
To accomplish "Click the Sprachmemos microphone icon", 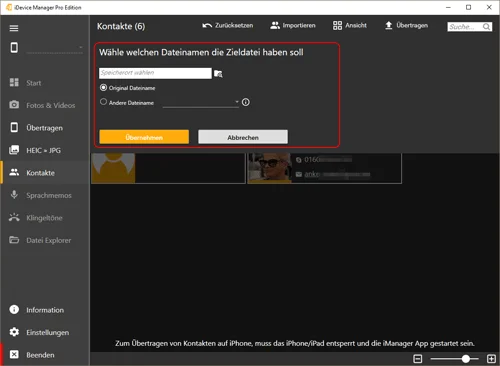I will pos(14,195).
